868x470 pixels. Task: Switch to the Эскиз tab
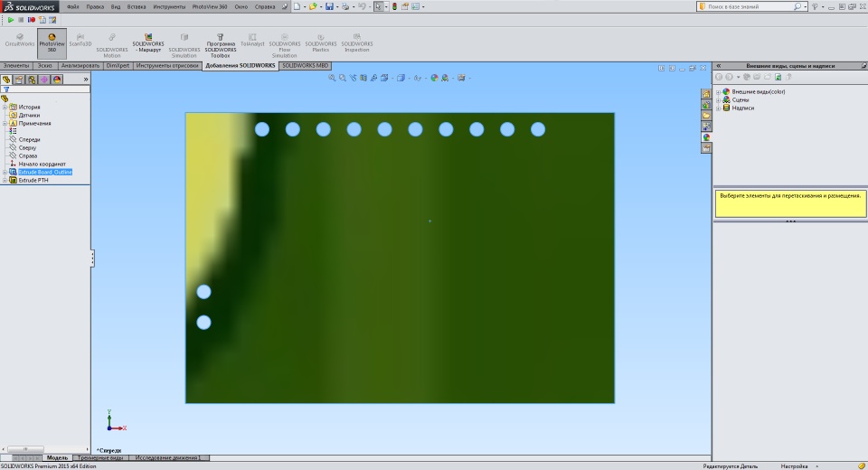[x=44, y=66]
